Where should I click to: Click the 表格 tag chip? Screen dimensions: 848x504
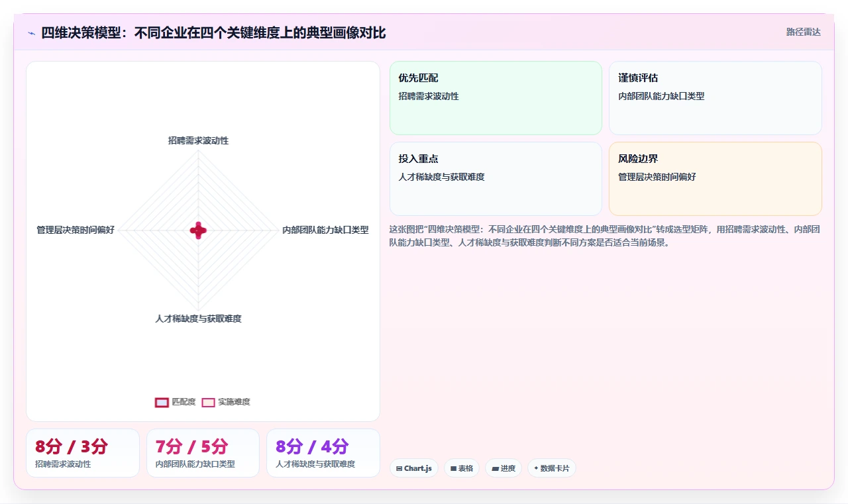tap(462, 468)
